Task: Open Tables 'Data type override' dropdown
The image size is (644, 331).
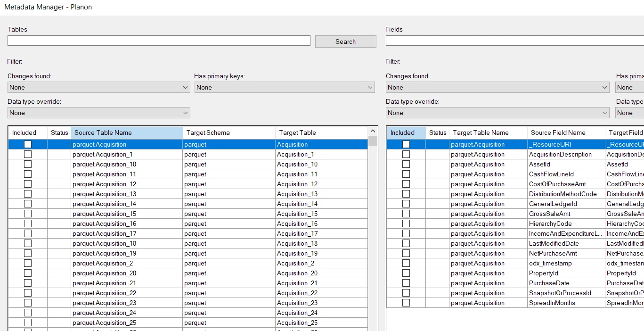Action: click(98, 113)
